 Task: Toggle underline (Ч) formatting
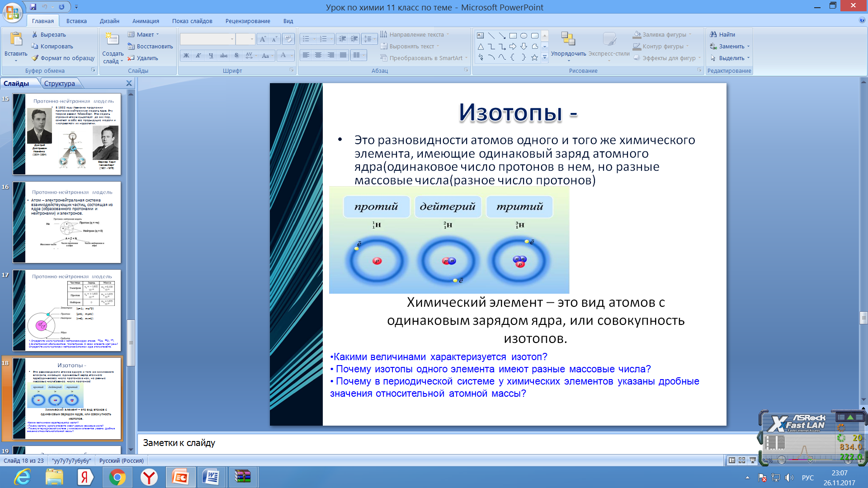pos(211,56)
